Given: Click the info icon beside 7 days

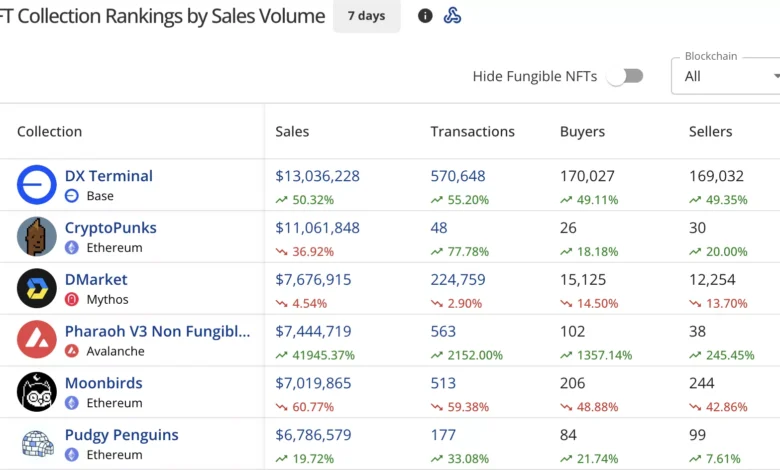Looking at the screenshot, I should click(x=425, y=16).
